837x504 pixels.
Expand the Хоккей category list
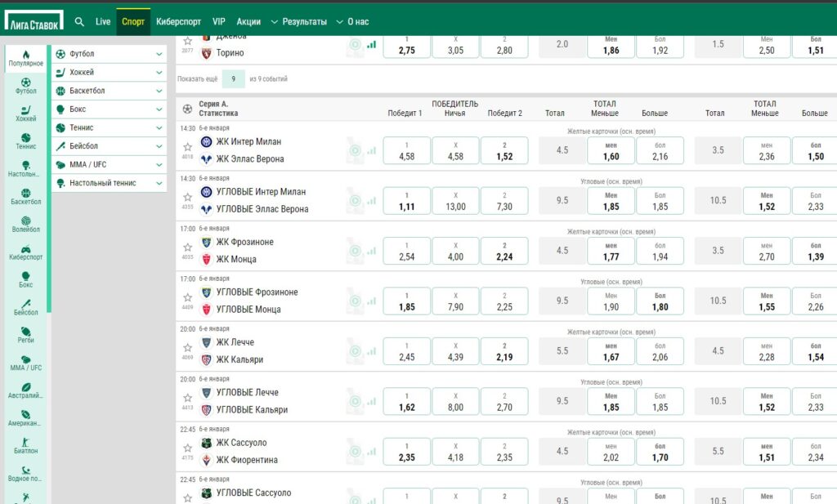[159, 73]
